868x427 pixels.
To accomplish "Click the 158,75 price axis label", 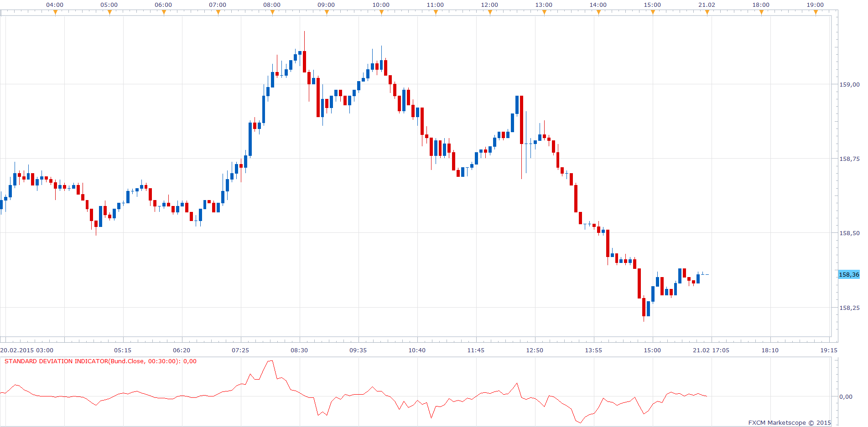I will [849, 159].
